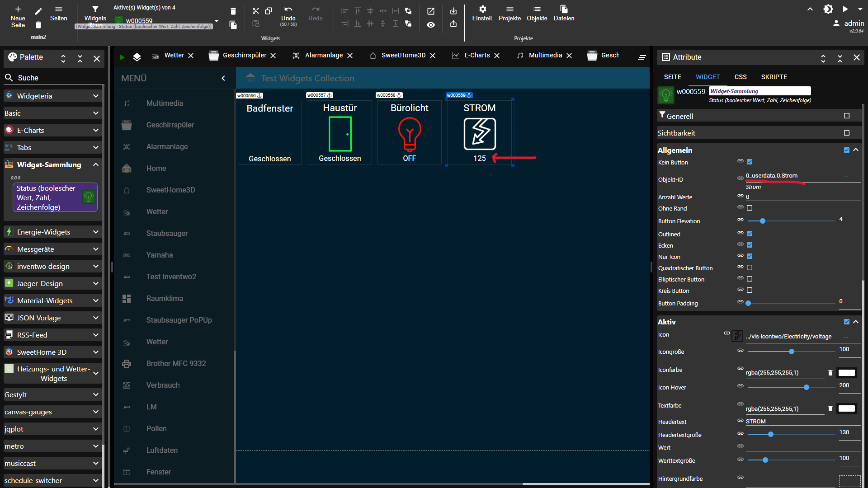The width and height of the screenshot is (868, 488).
Task: Toggle the Nur Icon checkbox
Action: tap(750, 256)
